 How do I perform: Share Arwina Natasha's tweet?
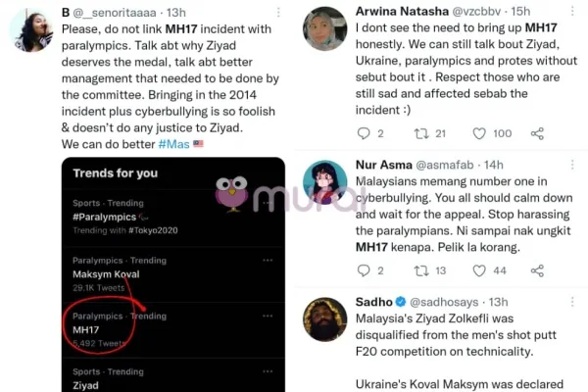click(x=537, y=133)
